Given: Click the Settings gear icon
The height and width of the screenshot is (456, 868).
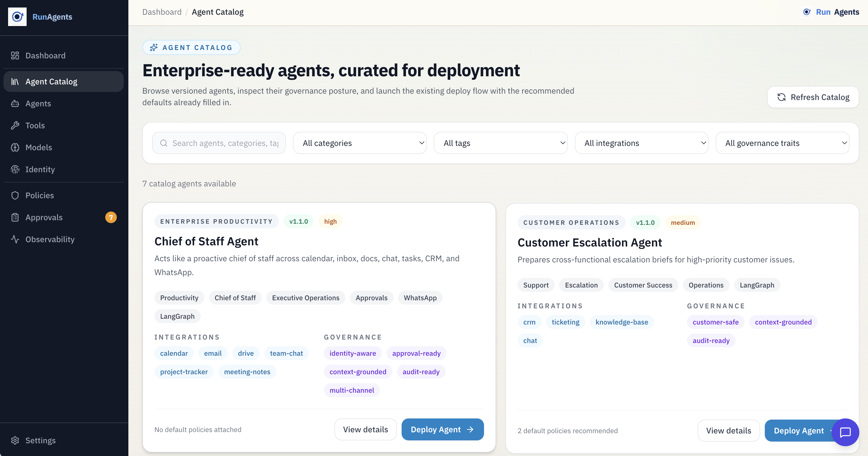Looking at the screenshot, I should (x=15, y=440).
